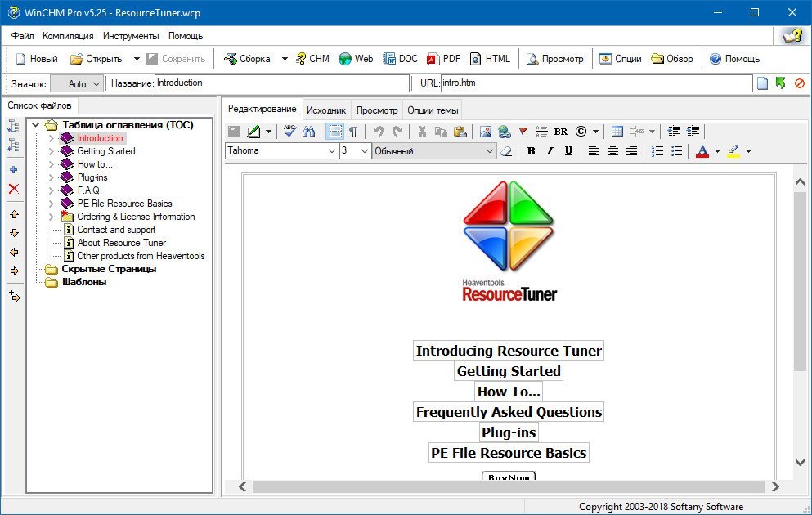The height and width of the screenshot is (515, 812).
Task: Open the dropdown arrow next to Сборка
Action: click(x=285, y=59)
